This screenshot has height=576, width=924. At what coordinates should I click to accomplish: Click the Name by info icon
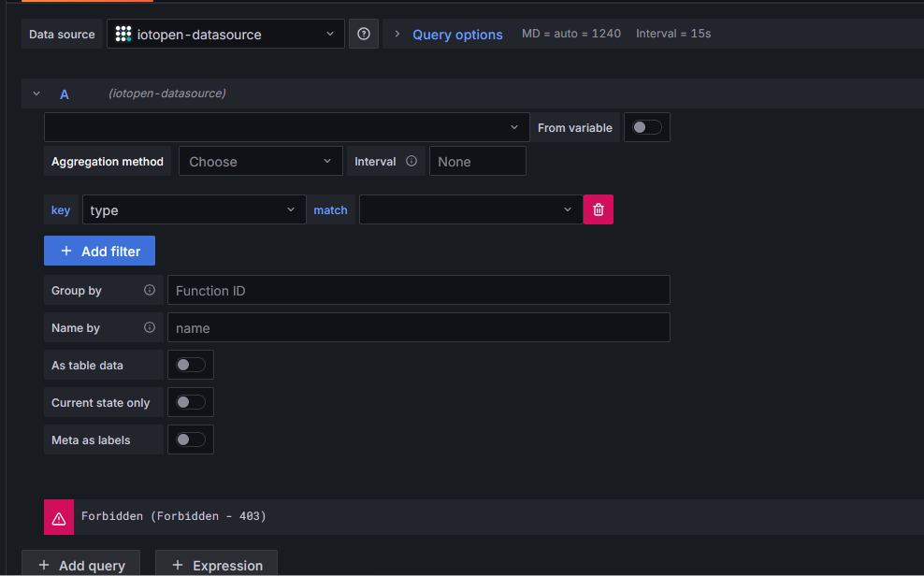[150, 328]
